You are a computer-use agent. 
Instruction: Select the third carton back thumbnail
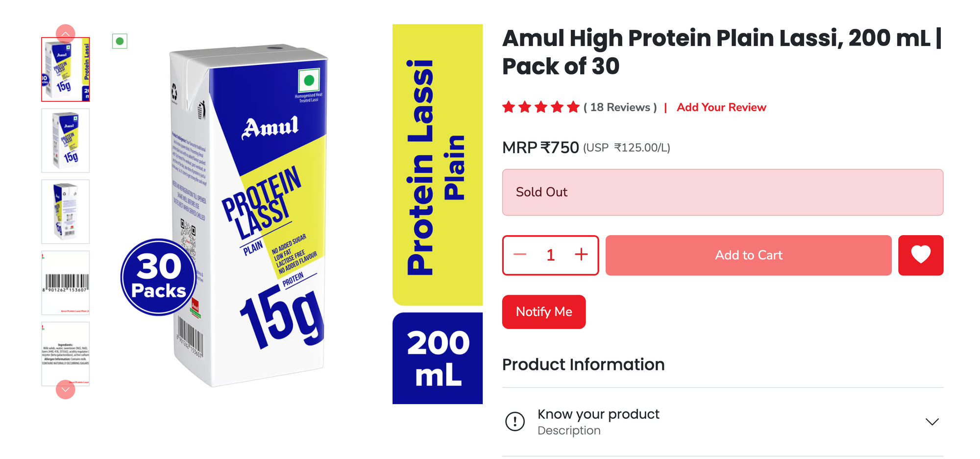66,212
